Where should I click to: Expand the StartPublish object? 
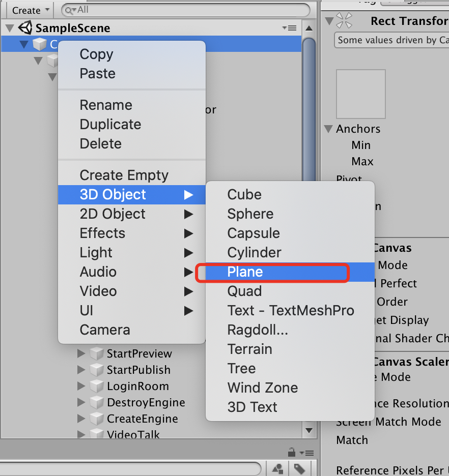pos(81,370)
